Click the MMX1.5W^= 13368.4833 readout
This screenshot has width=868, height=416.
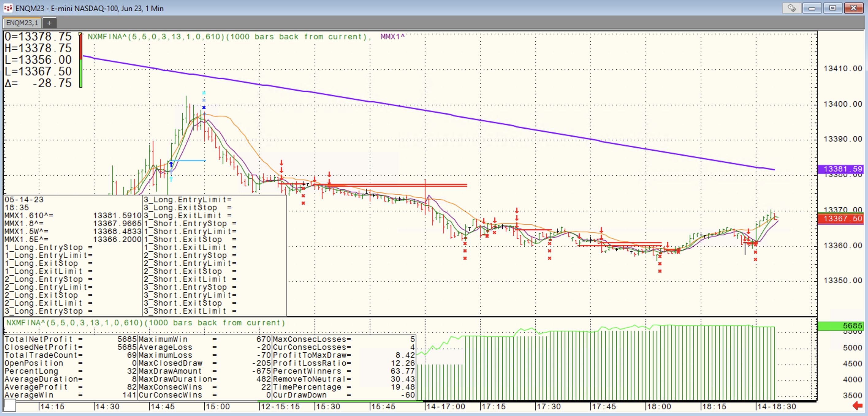(73, 231)
